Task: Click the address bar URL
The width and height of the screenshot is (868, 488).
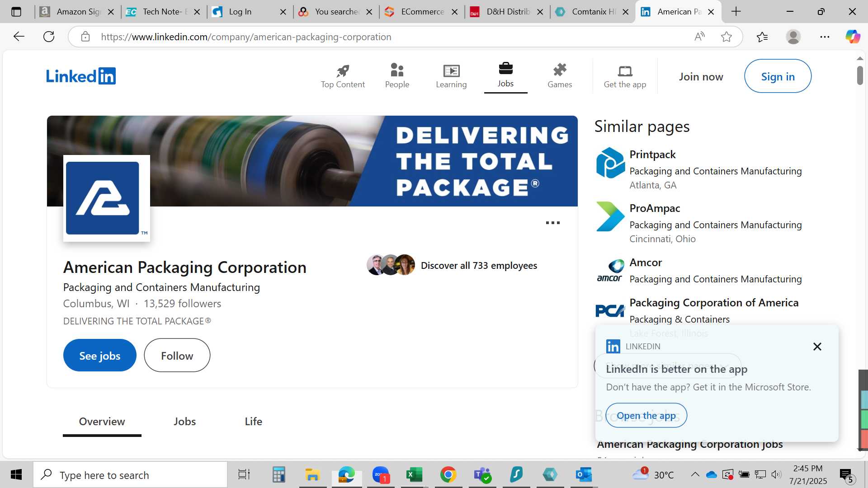Action: (246, 37)
